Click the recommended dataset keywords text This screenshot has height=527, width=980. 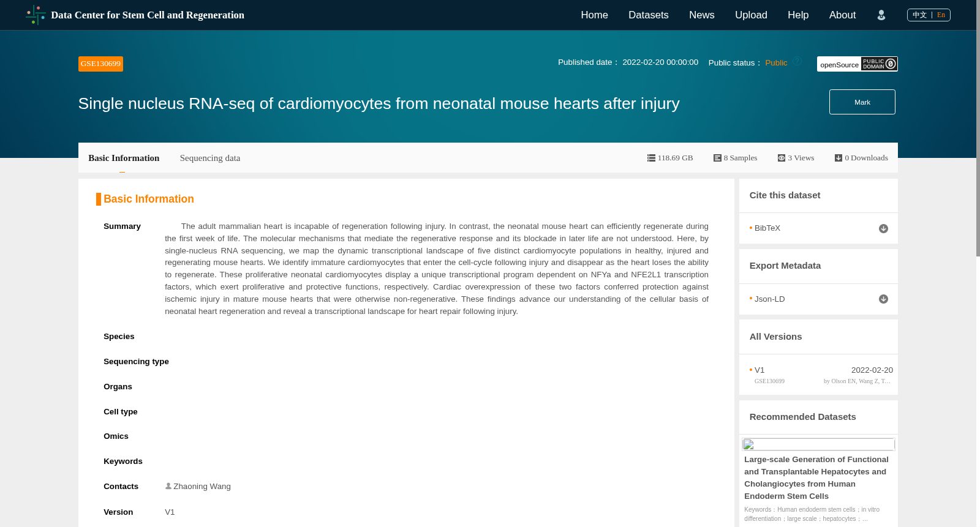[x=812, y=514]
